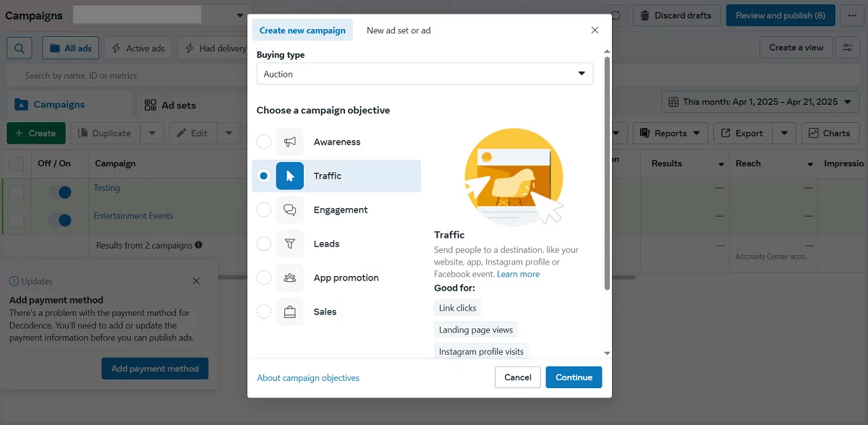Screen dimensions: 868x425
Task: Open the About campaign objectives link
Action: 308,378
